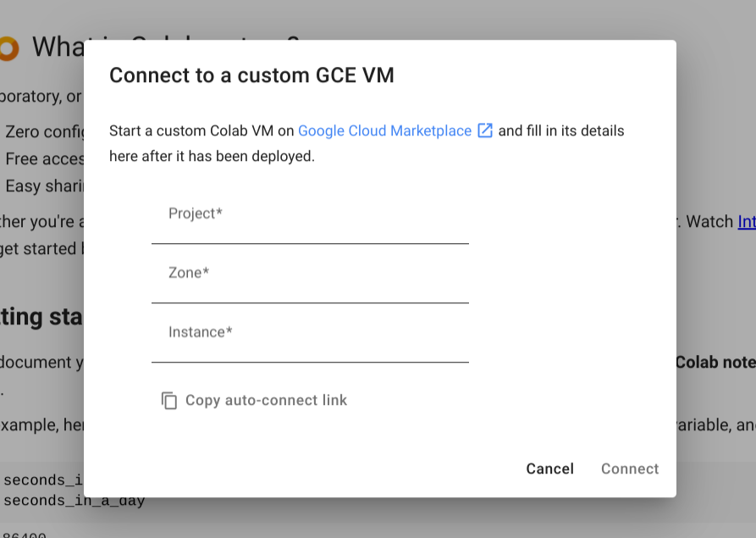
Task: Click the dialog title Connect to a custom GCE VM
Action: 251,75
